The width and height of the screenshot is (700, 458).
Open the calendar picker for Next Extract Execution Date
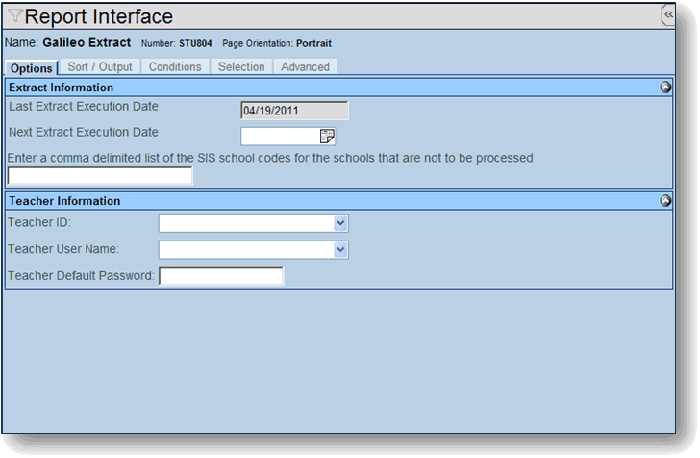[x=327, y=136]
